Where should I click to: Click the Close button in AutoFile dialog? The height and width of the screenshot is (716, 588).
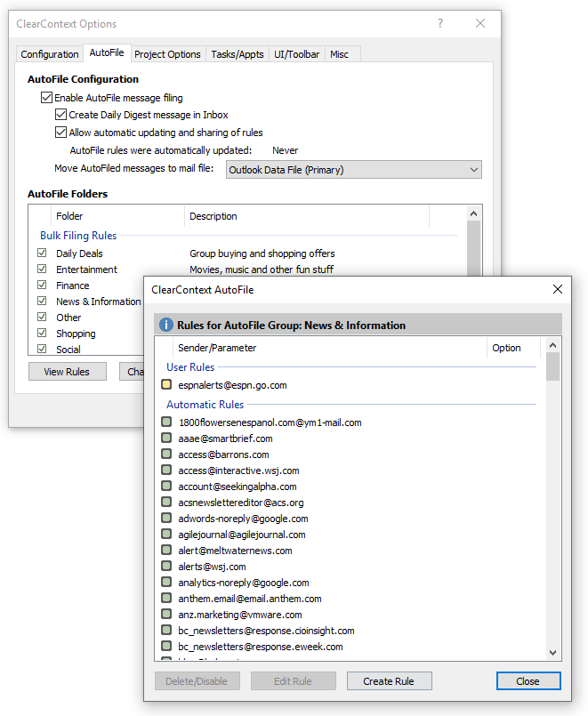(528, 680)
